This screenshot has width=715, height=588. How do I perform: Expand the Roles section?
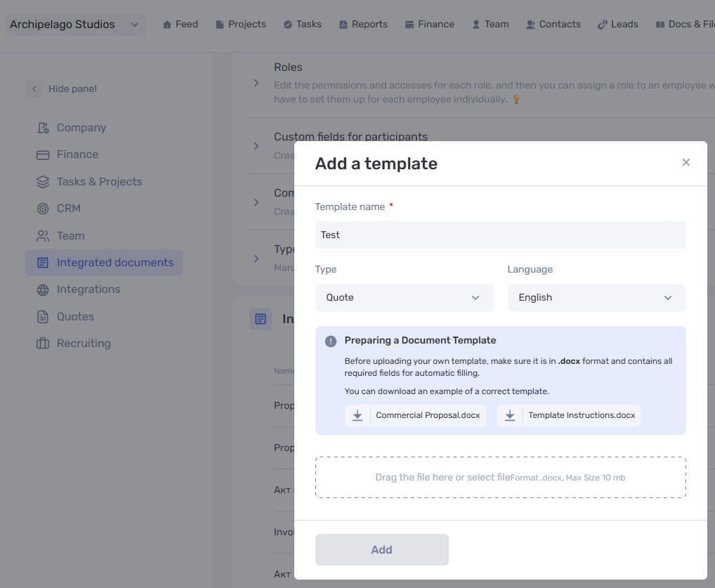(x=256, y=83)
